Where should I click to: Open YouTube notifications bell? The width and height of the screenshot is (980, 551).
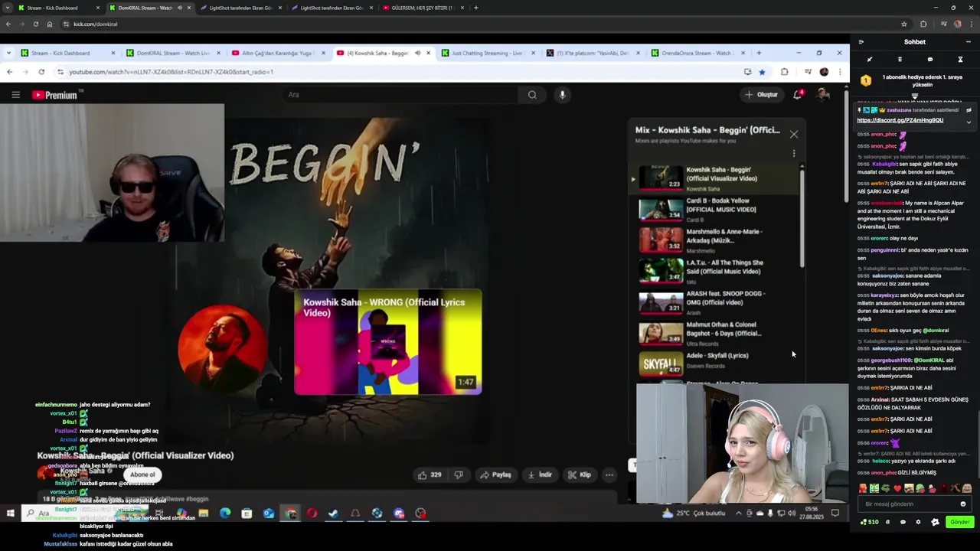(798, 95)
